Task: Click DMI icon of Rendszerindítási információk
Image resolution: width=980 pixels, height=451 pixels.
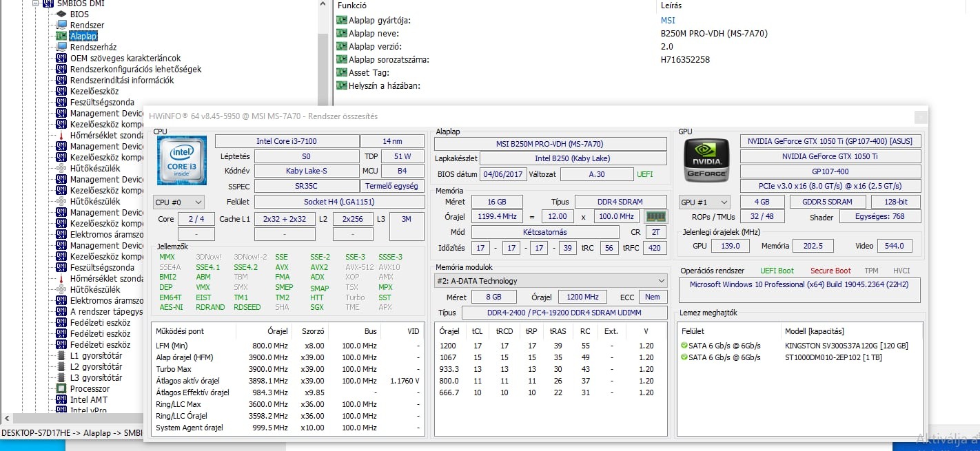Action: pos(62,80)
